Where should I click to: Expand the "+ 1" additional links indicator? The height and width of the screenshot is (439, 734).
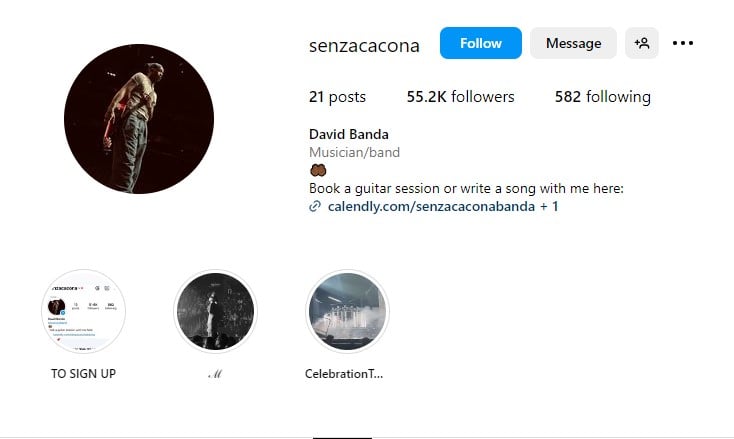tap(550, 206)
